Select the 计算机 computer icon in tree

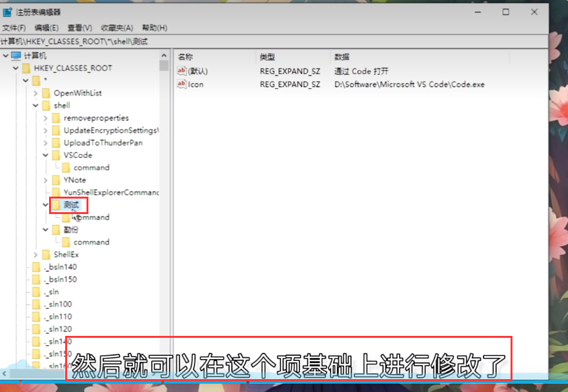click(16, 55)
